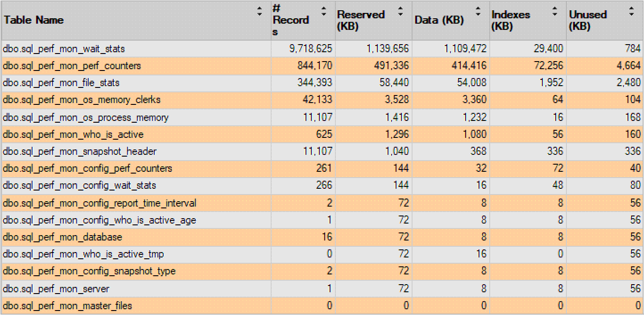Click the dbo.sql_perf_mon_who_is_active entry
The height and width of the screenshot is (315, 644).
(x=73, y=134)
